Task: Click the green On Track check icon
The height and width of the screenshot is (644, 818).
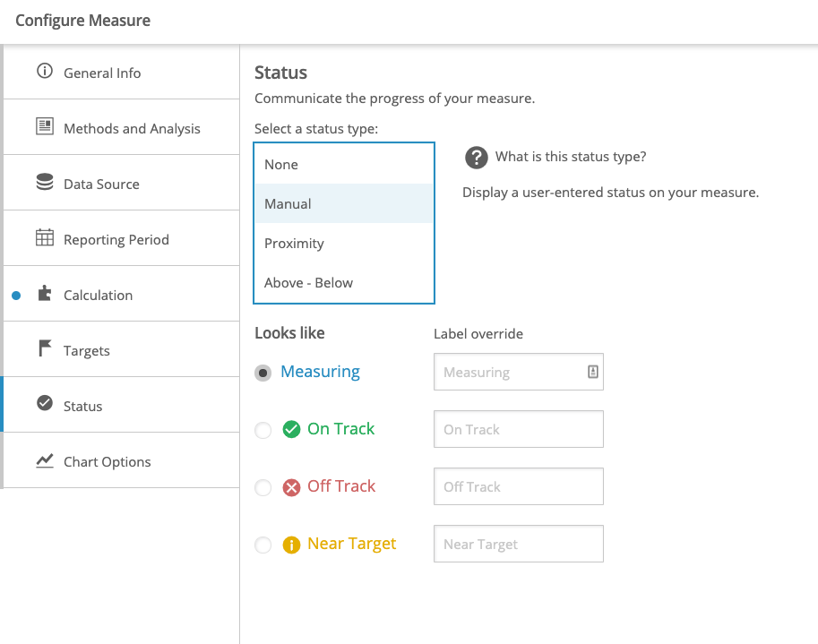Action: [291, 430]
